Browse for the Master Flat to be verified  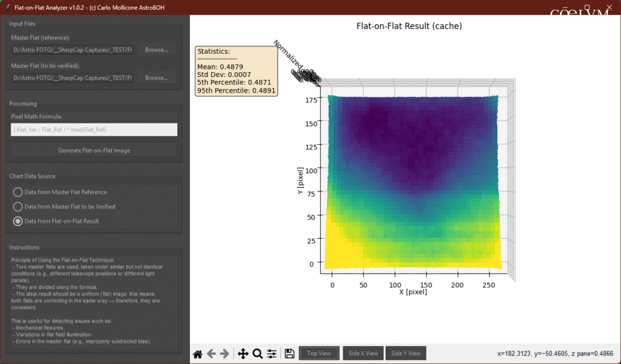pyautogui.click(x=156, y=78)
